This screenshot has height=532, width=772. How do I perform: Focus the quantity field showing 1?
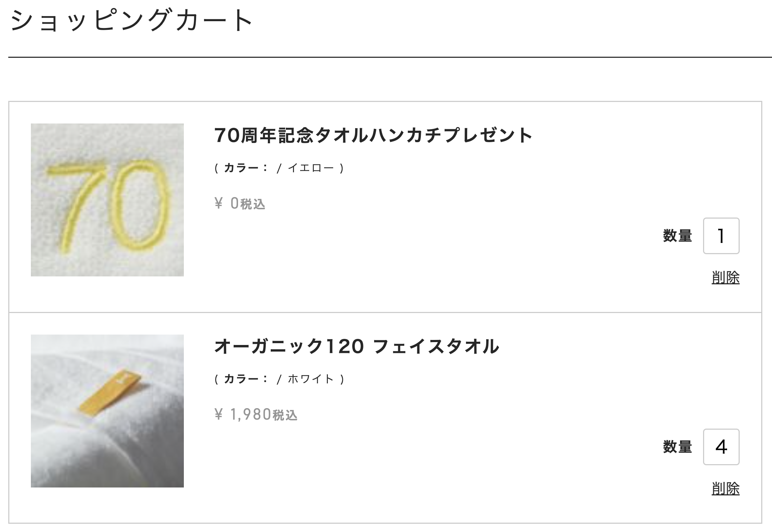click(x=721, y=236)
